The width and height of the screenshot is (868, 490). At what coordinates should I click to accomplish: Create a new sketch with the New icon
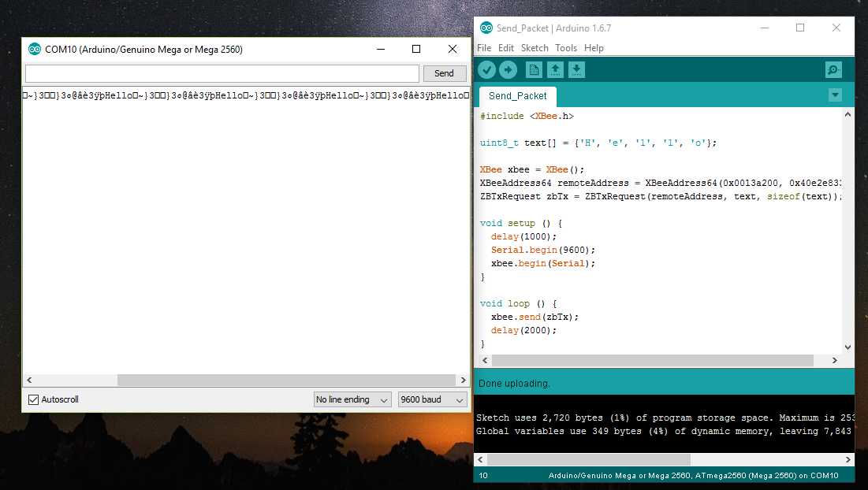(x=534, y=69)
